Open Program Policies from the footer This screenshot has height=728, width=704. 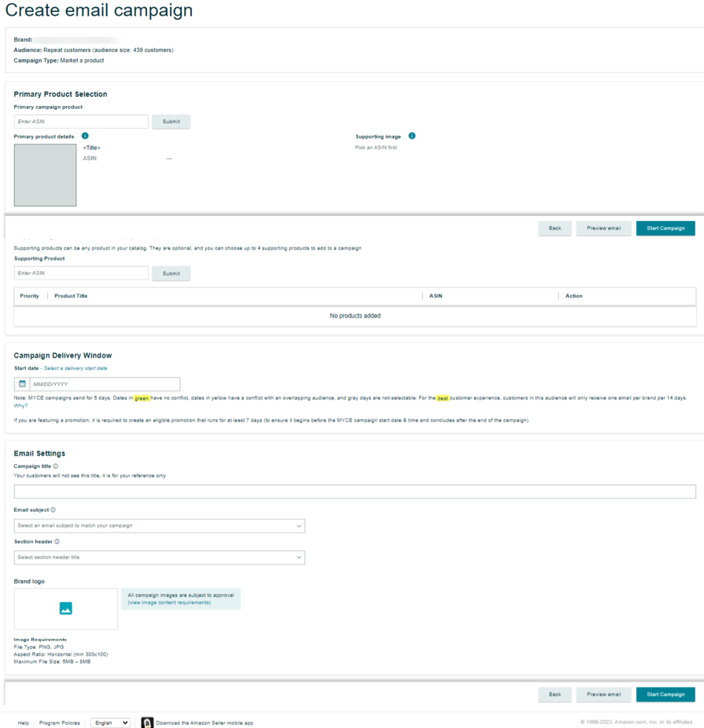(59, 722)
